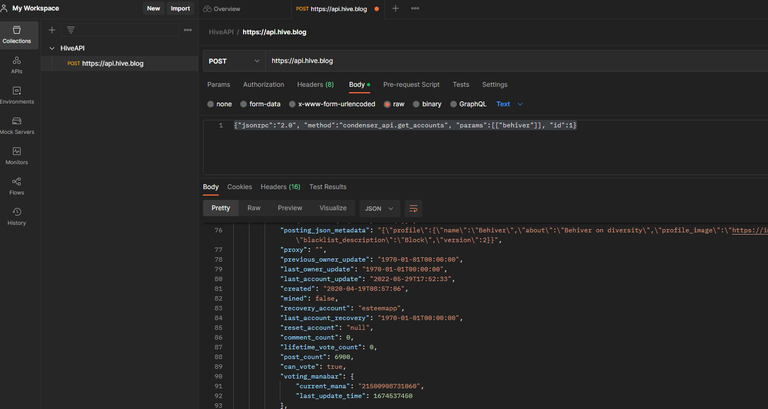Open the response Cookies tab
The height and width of the screenshot is (409, 768).
point(240,187)
